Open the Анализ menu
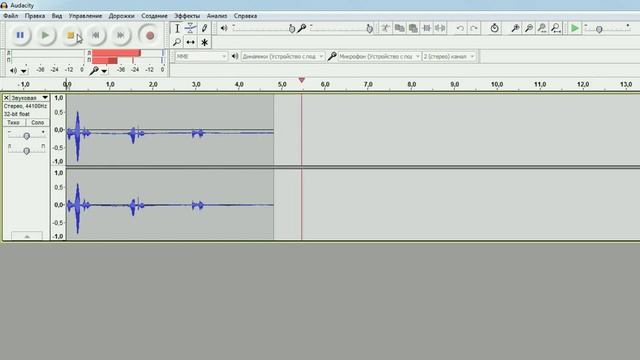Viewport: 640px width, 360px height. [217, 16]
